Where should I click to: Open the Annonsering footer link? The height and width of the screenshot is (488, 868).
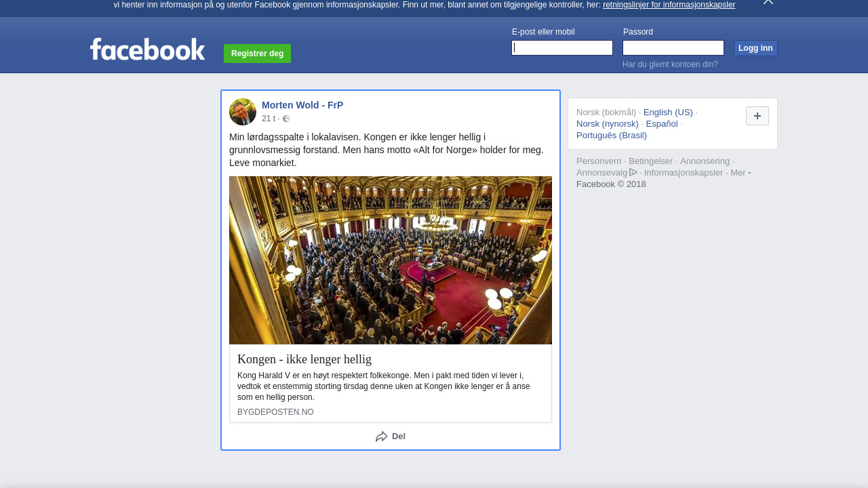tap(705, 161)
